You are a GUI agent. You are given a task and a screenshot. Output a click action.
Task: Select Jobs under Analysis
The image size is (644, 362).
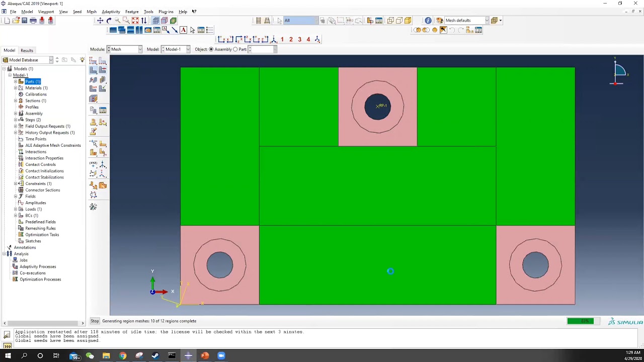click(x=23, y=260)
